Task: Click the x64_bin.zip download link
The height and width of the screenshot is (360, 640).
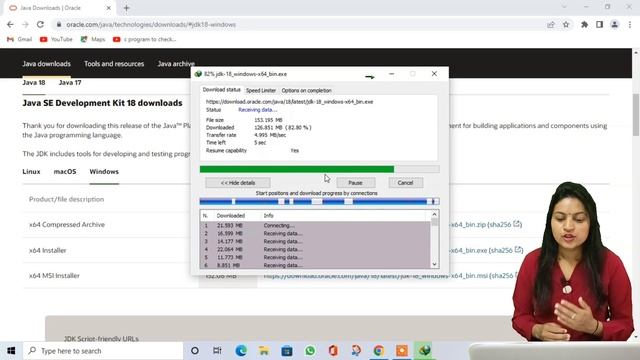Action: pyautogui.click(x=468, y=224)
